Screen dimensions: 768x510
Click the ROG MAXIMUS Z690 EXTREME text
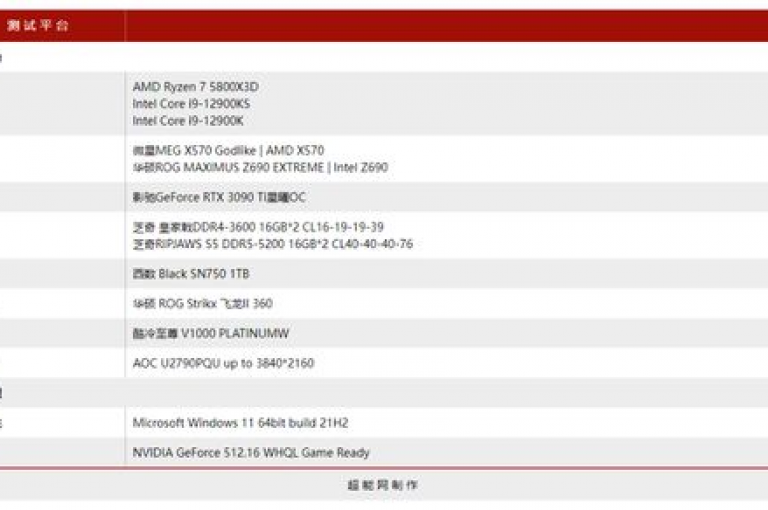pos(260,168)
